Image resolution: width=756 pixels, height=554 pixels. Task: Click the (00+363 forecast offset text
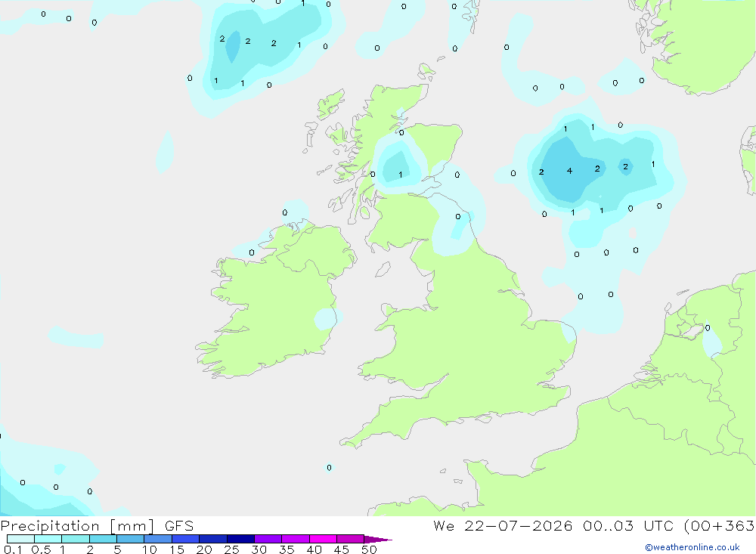click(720, 525)
